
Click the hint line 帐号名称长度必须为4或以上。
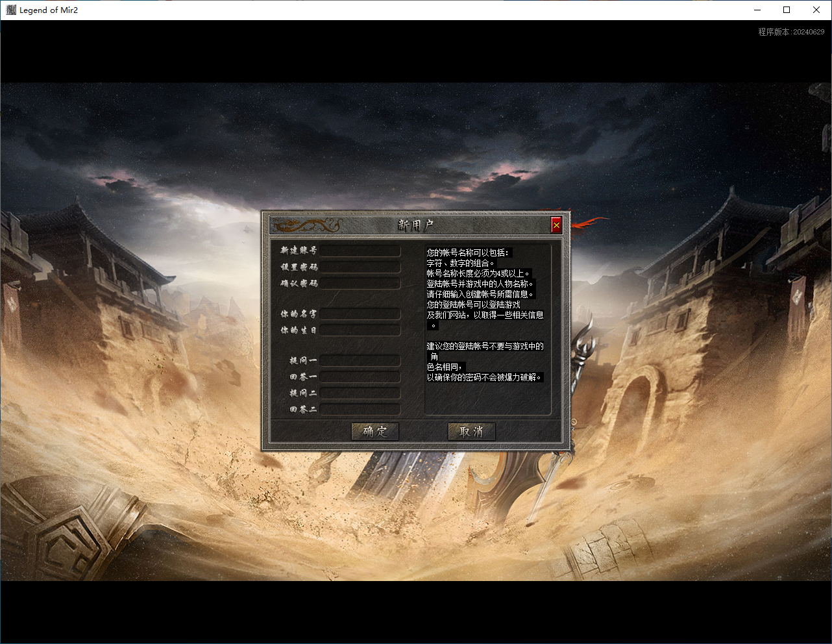(x=479, y=273)
